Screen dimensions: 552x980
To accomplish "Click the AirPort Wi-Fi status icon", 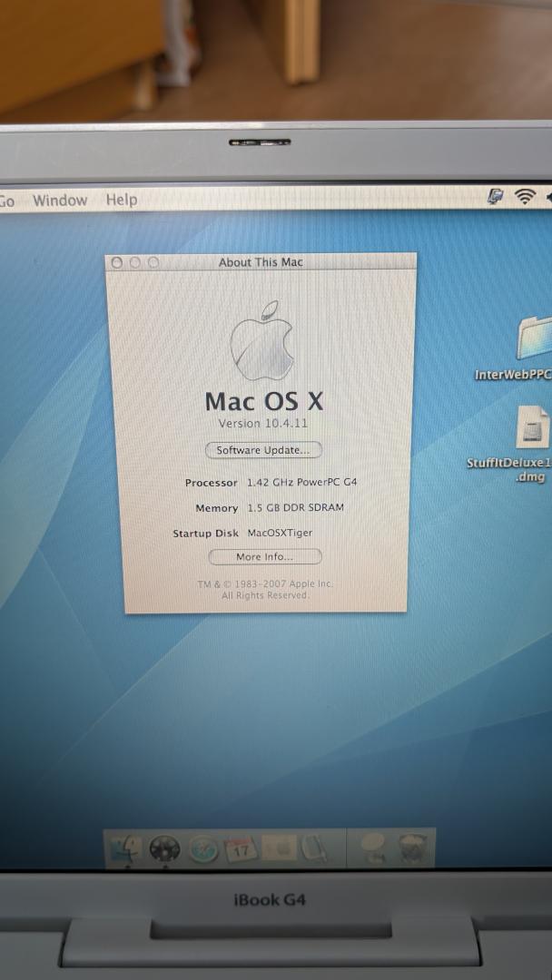I will click(x=525, y=197).
